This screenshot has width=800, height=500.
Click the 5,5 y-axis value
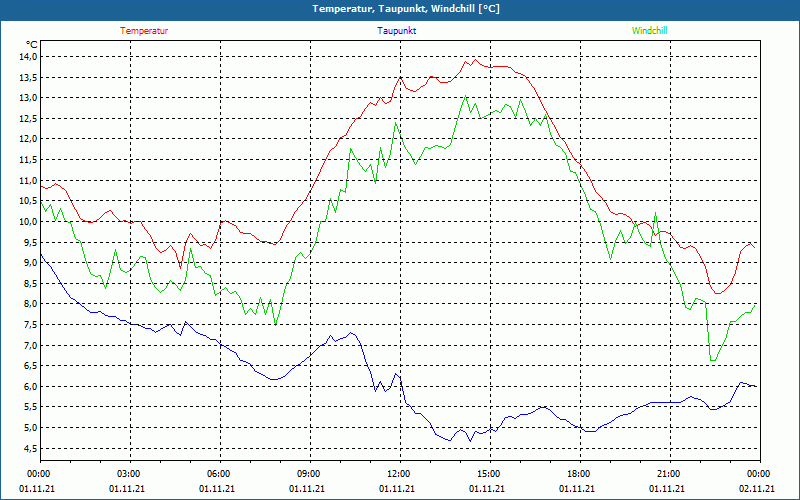30,407
